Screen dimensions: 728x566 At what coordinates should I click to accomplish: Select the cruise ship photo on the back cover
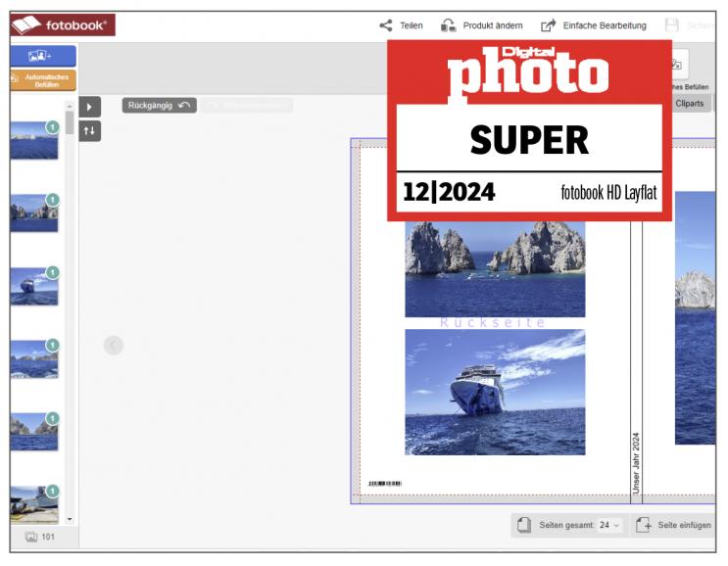pos(495,392)
